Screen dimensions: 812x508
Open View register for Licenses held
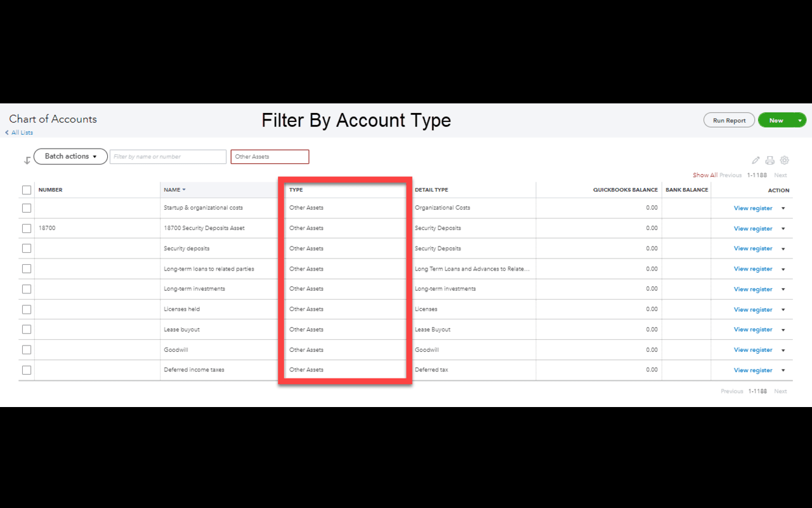(753, 309)
